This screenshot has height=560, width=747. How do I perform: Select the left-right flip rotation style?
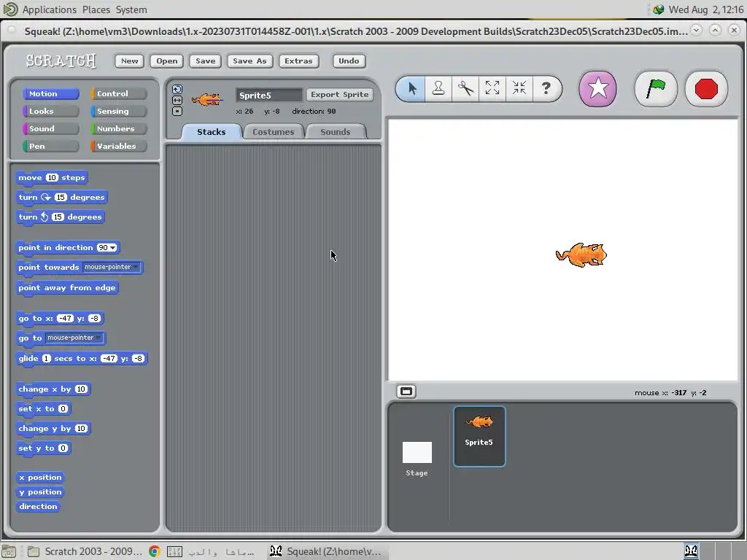tap(177, 100)
